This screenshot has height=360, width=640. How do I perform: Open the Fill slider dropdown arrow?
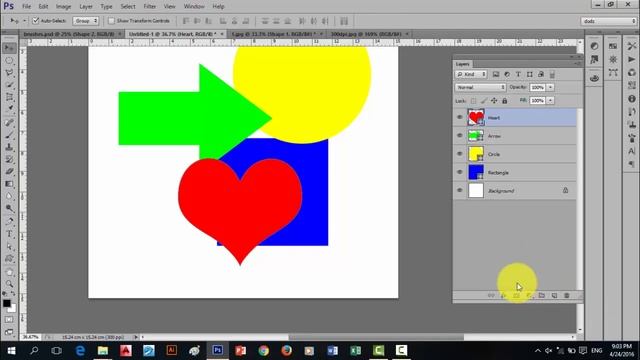(550, 100)
